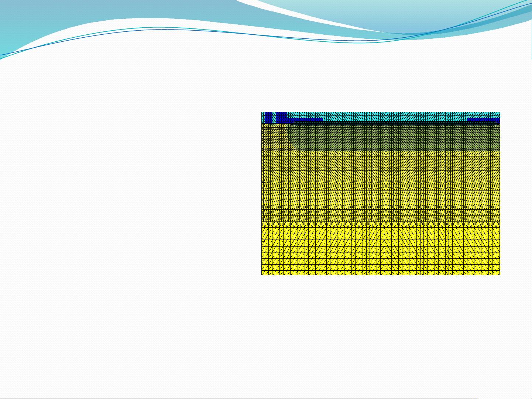Click the bottom-right corner of the mesh

(499, 274)
